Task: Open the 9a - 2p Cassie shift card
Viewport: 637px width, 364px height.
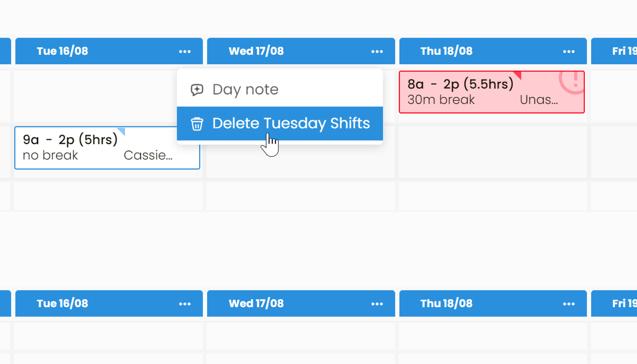Action: [94, 148]
